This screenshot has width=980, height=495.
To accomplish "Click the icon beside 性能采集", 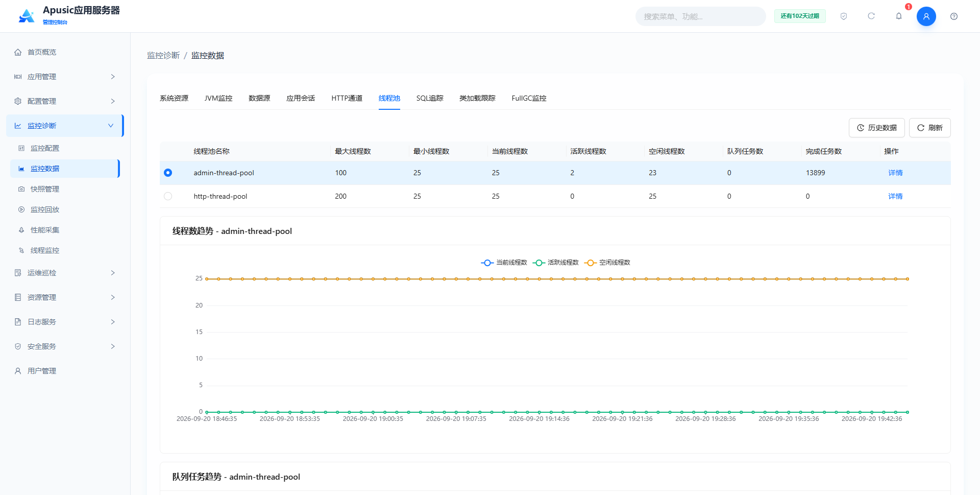I will click(x=21, y=230).
